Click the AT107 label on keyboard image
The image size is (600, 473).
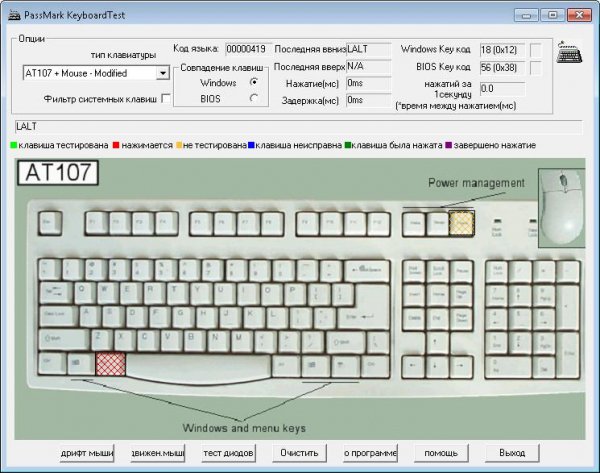coord(58,173)
